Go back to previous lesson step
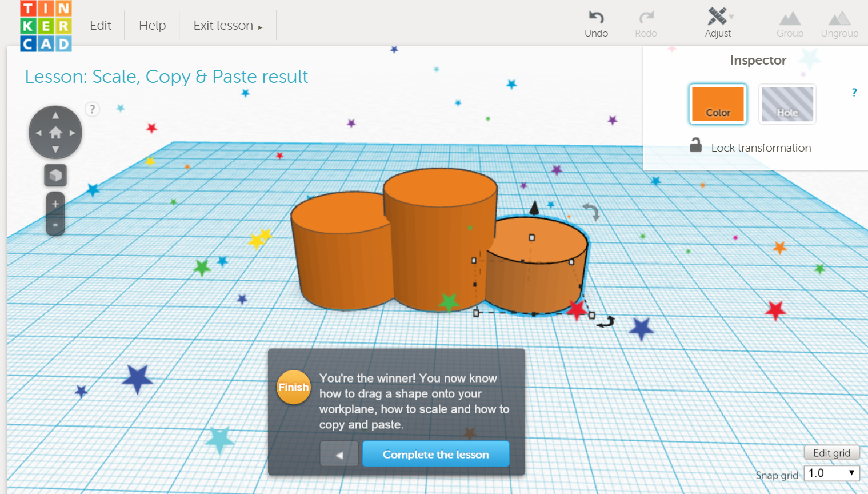868x494 pixels. (x=339, y=455)
